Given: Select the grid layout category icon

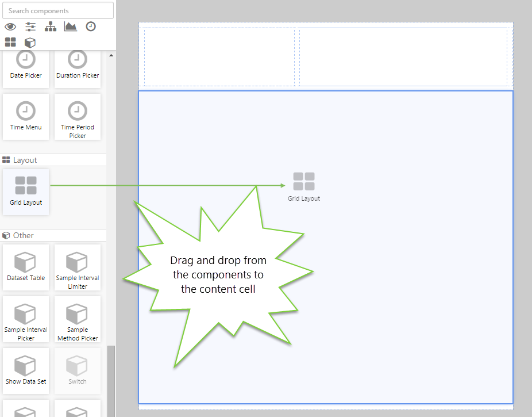Looking at the screenshot, I should coord(10,42).
